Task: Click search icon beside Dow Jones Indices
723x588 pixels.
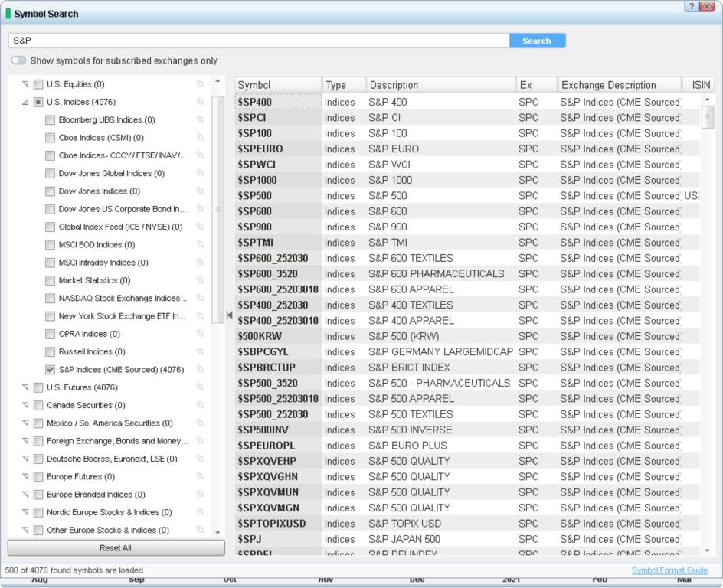Action: point(200,191)
